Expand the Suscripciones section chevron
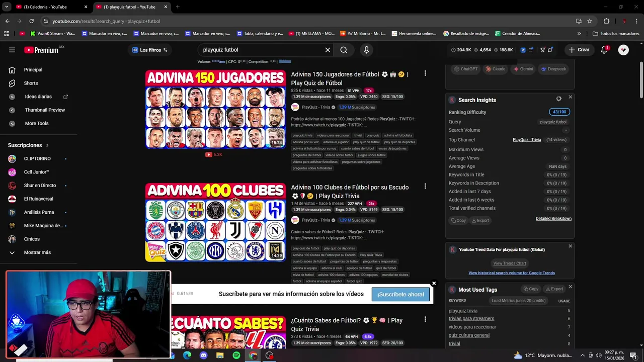The image size is (644, 362). click(x=48, y=145)
